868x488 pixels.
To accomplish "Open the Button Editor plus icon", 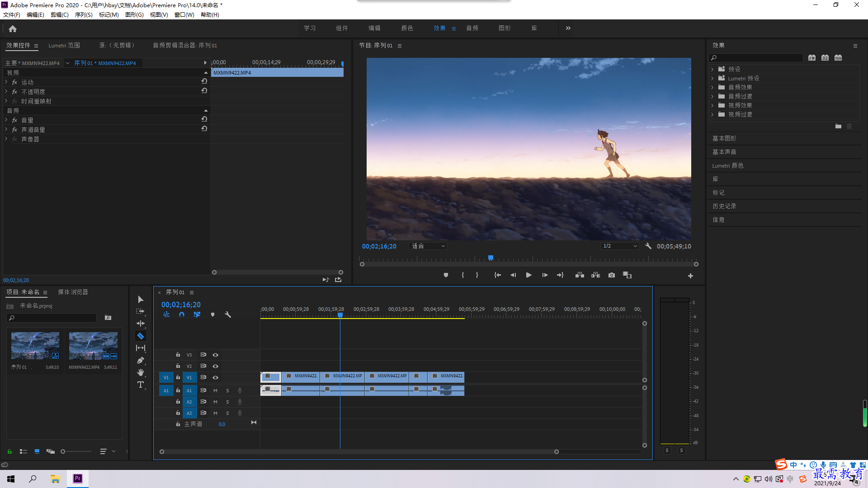I will [x=690, y=276].
